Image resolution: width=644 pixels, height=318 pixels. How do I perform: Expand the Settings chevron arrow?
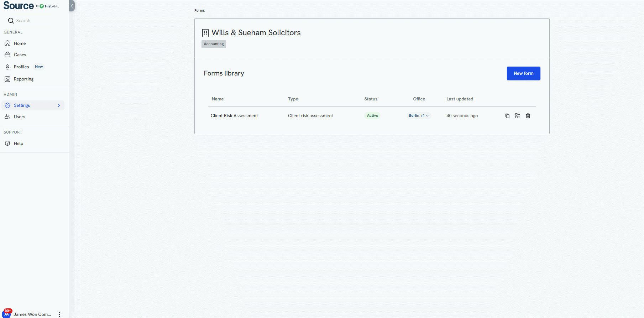pos(59,105)
